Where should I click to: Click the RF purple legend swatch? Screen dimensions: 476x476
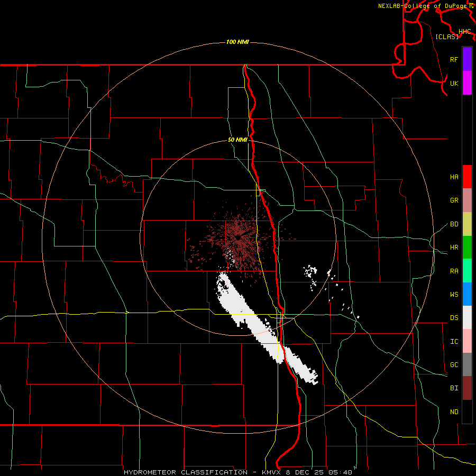point(467,59)
